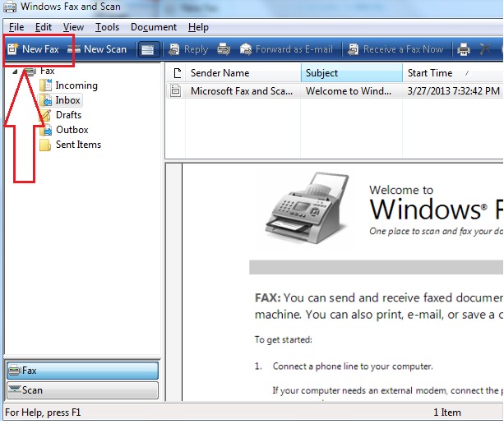
Task: Sort by Start Time column
Action: [453, 73]
